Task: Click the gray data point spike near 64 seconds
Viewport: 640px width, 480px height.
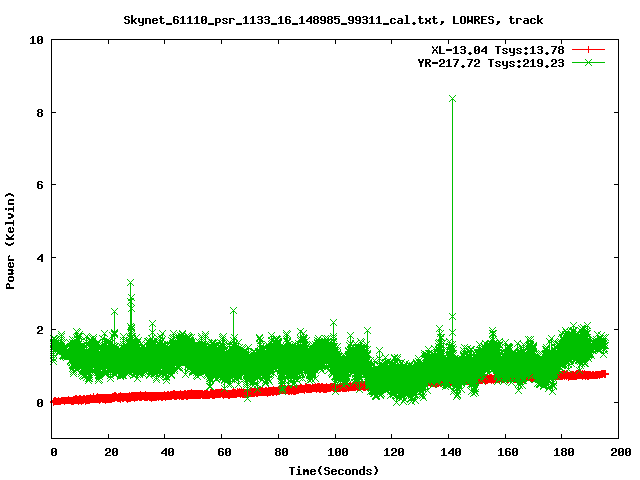Action: [x=233, y=311]
